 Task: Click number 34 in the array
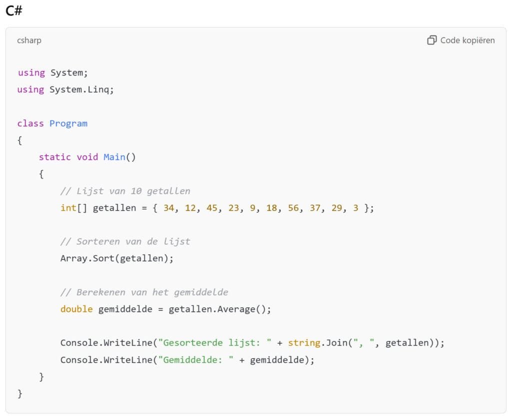(168, 208)
